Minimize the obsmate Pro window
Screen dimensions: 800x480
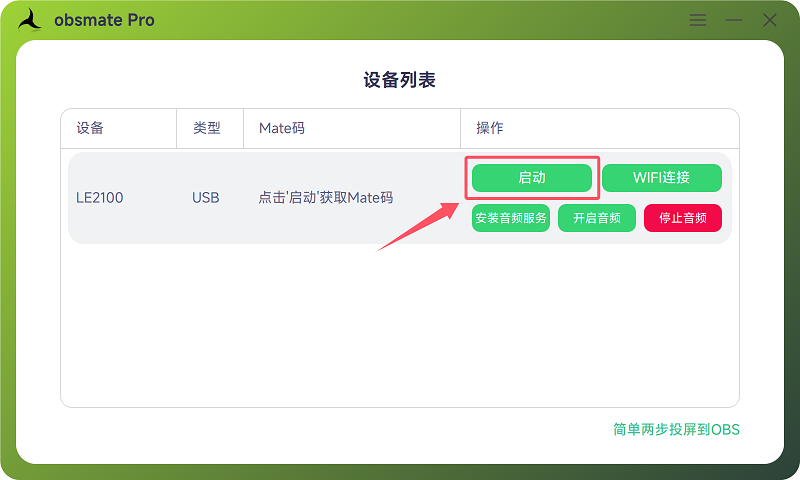[x=734, y=20]
